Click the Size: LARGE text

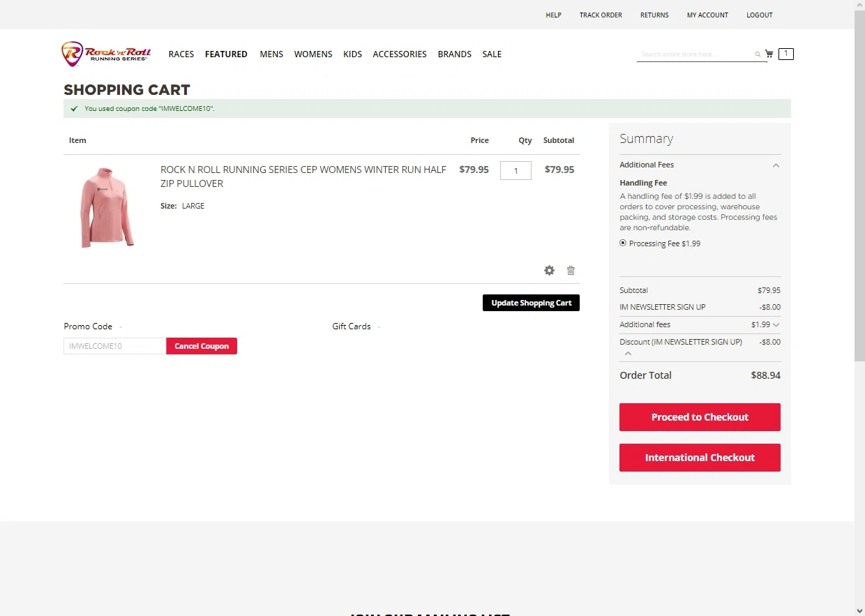pyautogui.click(x=182, y=206)
